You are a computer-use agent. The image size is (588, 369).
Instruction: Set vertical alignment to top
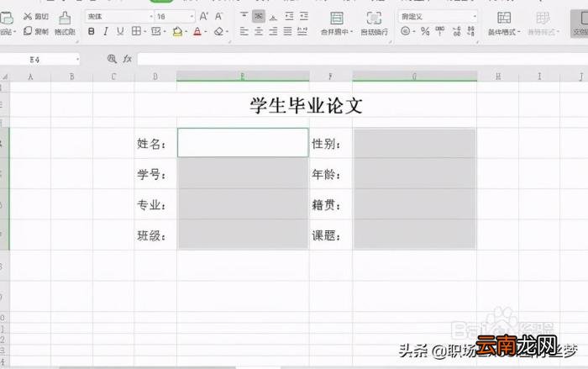[x=244, y=16]
